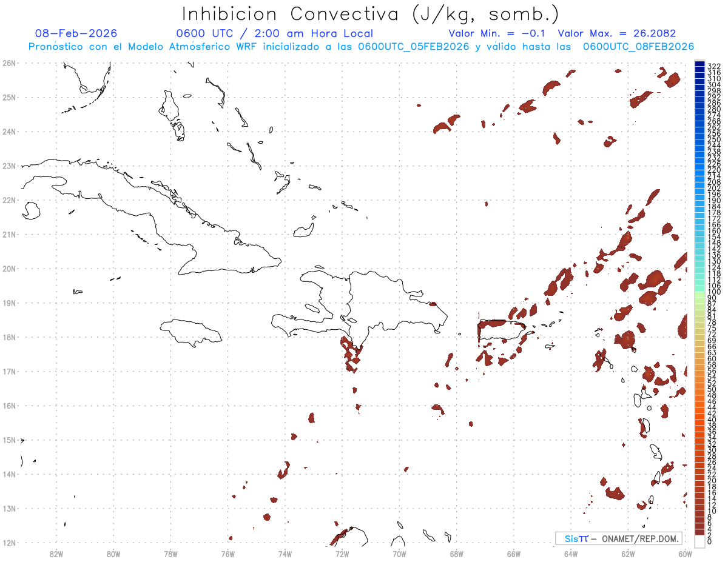Screen dimensions: 728x562
Task: Click the 68W longitude label
Action: [x=456, y=554]
